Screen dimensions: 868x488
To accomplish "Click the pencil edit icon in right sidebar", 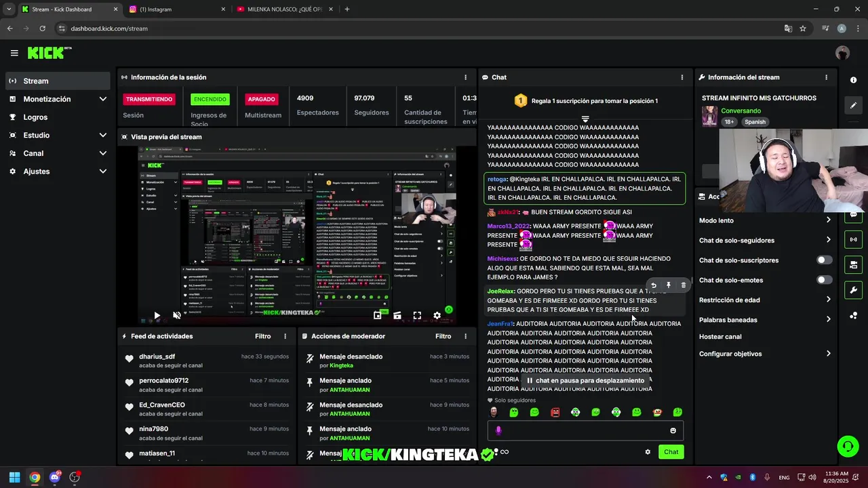I will click(x=853, y=105).
